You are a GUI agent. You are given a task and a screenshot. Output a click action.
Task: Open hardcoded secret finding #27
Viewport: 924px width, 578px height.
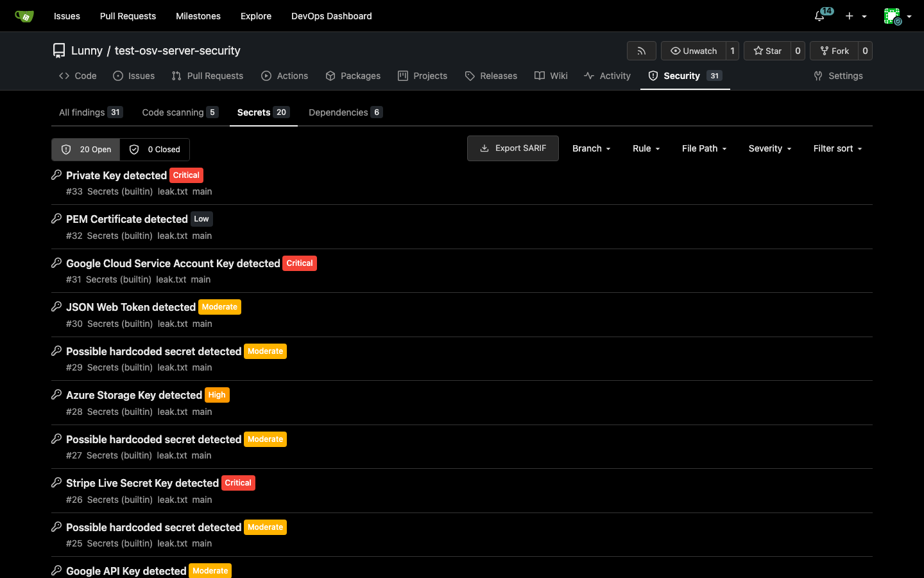click(154, 439)
